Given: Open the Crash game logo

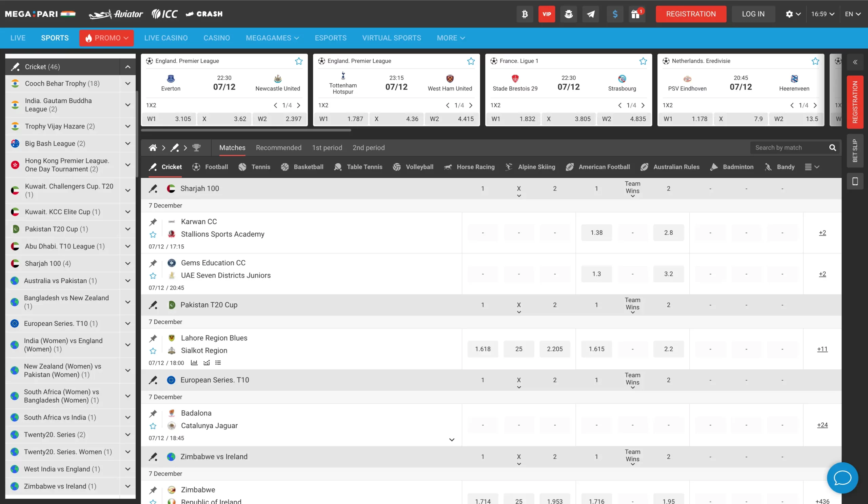Looking at the screenshot, I should pyautogui.click(x=204, y=14).
